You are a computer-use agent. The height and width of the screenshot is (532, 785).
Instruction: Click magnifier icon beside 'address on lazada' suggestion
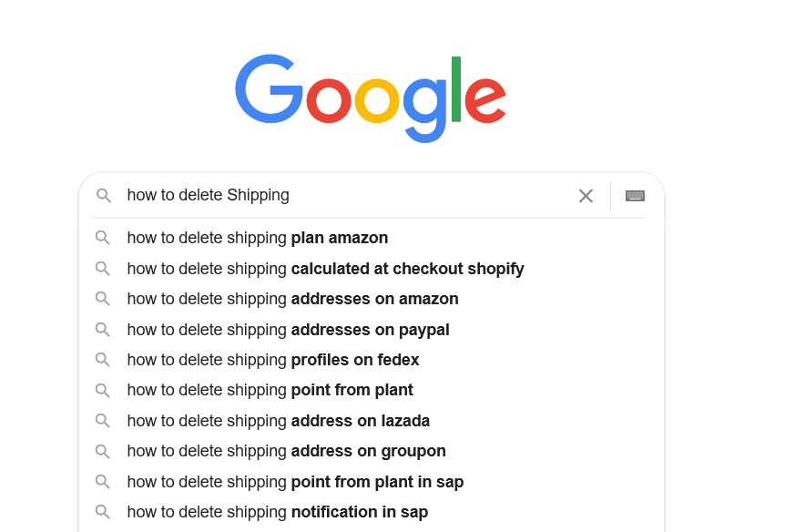pyautogui.click(x=103, y=421)
